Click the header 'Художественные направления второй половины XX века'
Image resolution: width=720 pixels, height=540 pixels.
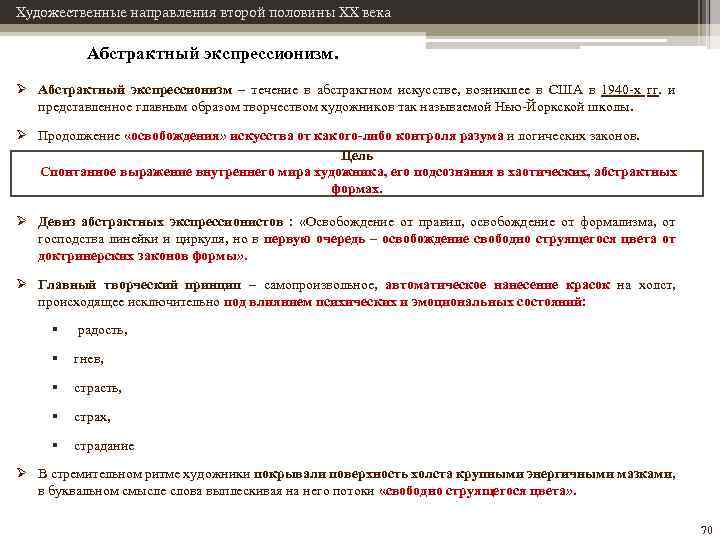click(203, 12)
